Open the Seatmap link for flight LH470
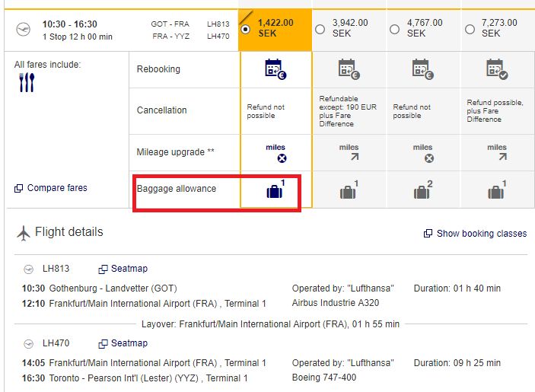This screenshot has width=535, height=392. [129, 343]
